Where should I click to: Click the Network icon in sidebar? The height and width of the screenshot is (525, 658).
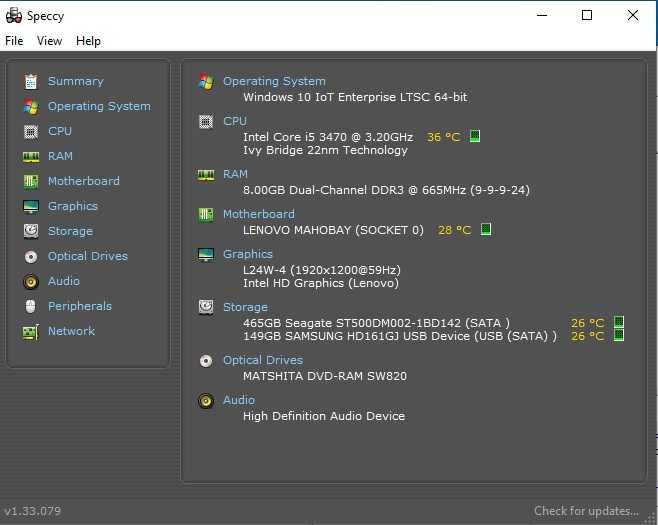tap(30, 331)
